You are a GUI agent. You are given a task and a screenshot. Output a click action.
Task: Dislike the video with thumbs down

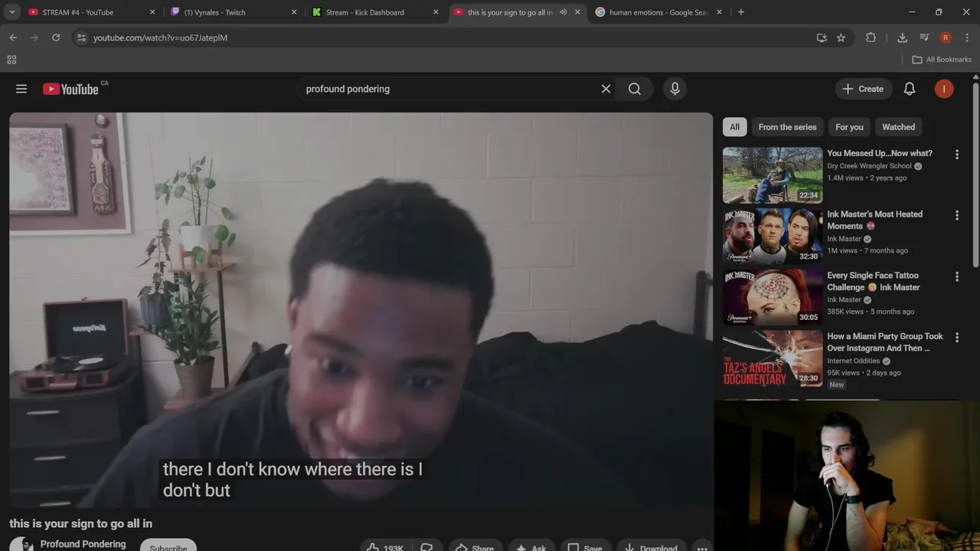tap(426, 546)
